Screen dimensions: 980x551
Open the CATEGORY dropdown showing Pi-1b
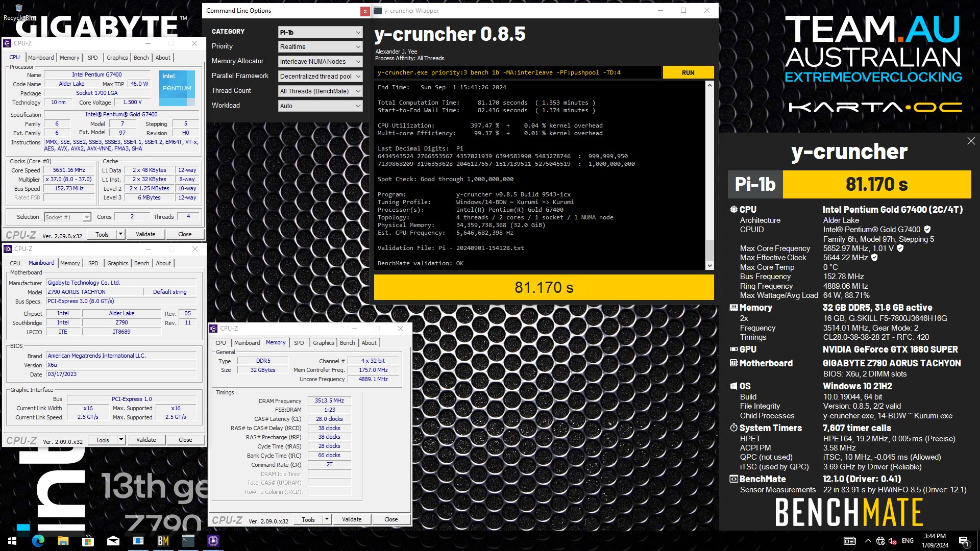[320, 32]
